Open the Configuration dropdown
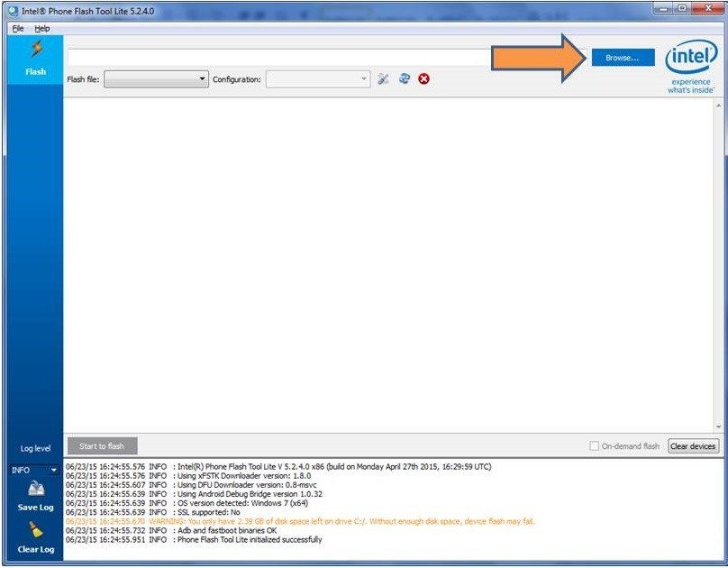Viewport: 728px width, 568px height. click(x=318, y=79)
